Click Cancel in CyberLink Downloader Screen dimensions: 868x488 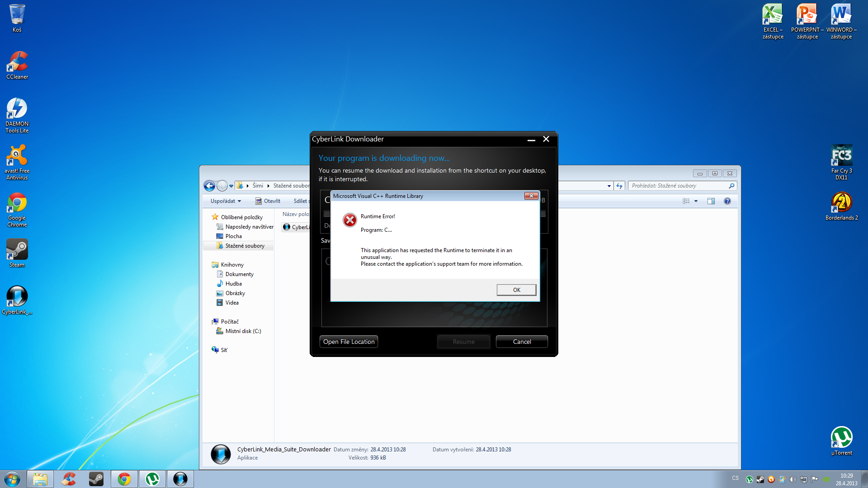click(x=522, y=342)
